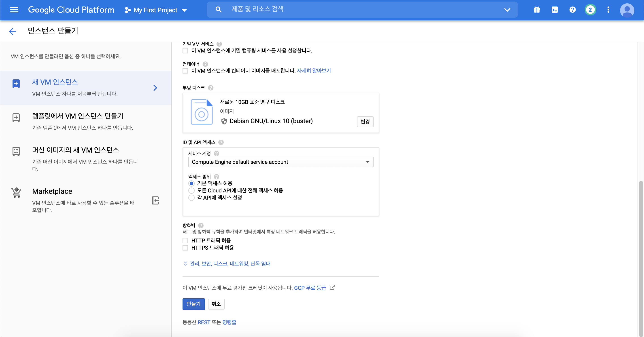Image resolution: width=644 pixels, height=337 pixels.
Task: Check HTTP 트래픽 허용 box
Action: [x=185, y=241]
